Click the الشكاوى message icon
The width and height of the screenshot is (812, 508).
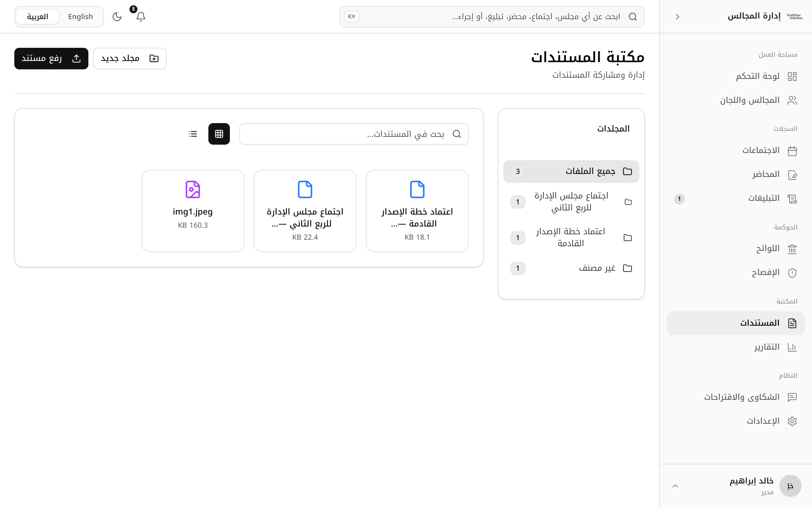pyautogui.click(x=792, y=397)
